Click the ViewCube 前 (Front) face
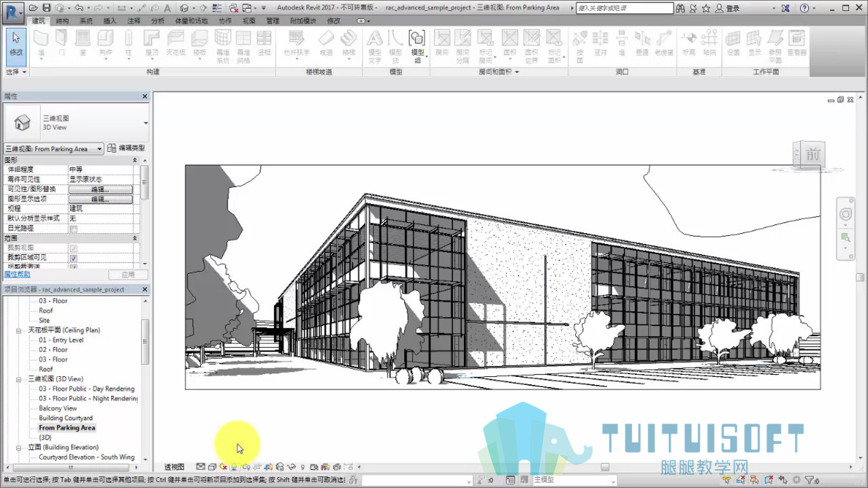 click(812, 154)
